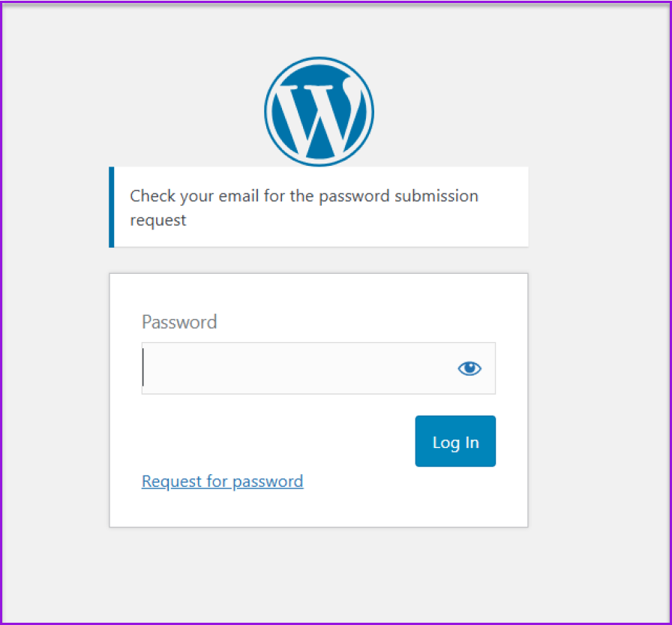Reveal hidden password characters
Viewport: 672px width, 625px height.
pyautogui.click(x=469, y=368)
